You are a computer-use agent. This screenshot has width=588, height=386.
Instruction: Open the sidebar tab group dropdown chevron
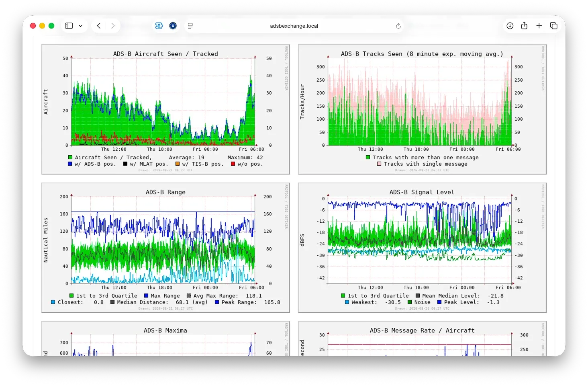pyautogui.click(x=80, y=26)
